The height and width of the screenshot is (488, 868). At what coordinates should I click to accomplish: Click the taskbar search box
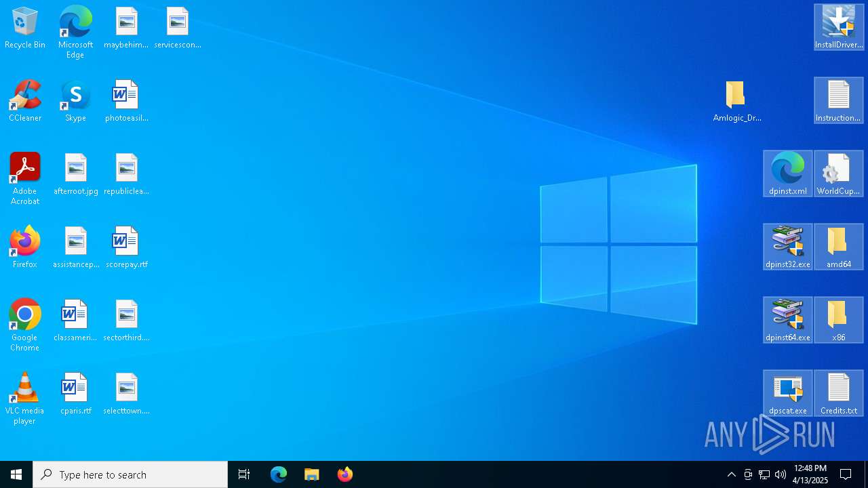point(130,474)
